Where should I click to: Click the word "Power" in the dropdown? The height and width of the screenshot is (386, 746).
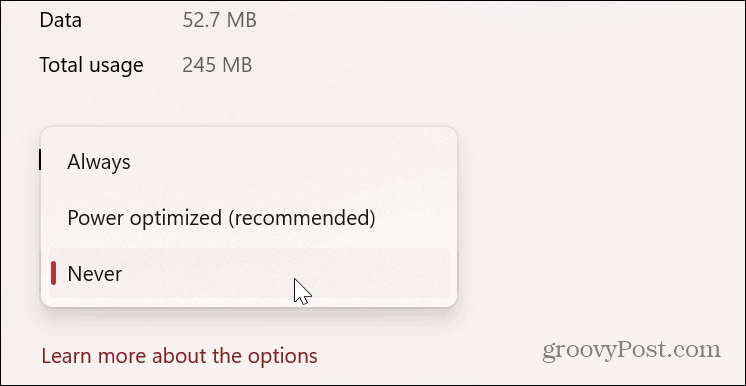[x=96, y=218]
